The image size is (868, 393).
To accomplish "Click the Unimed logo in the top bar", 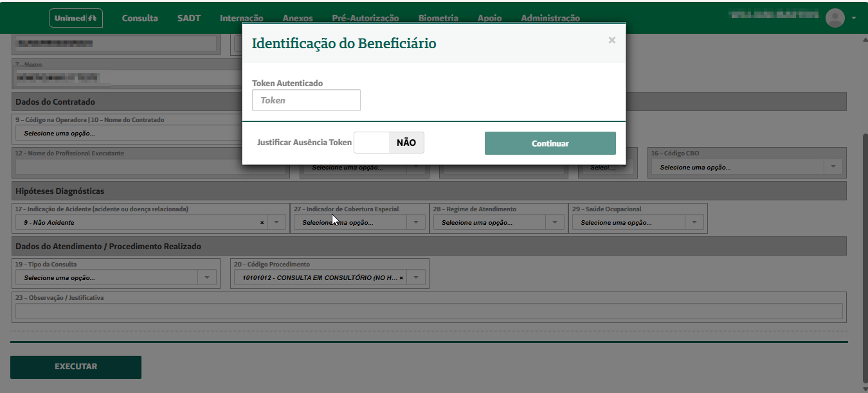I will coord(75,17).
